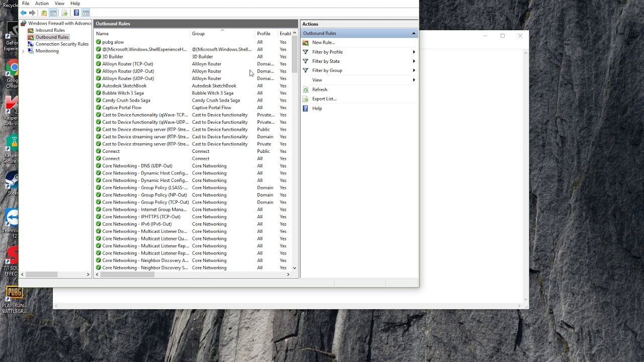Screen dimensions: 644x362
Task: Click the green Refresh icon
Action: (305, 89)
